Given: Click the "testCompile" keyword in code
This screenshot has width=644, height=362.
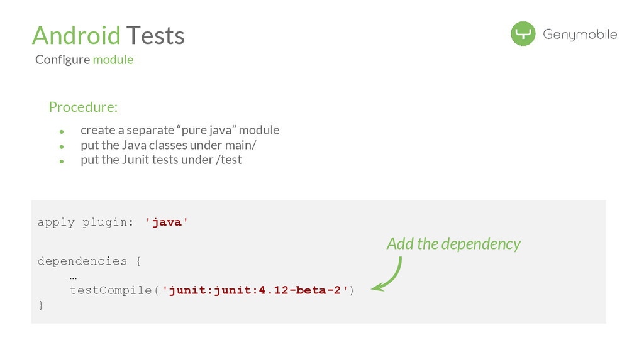Looking at the screenshot, I should coord(111,290).
